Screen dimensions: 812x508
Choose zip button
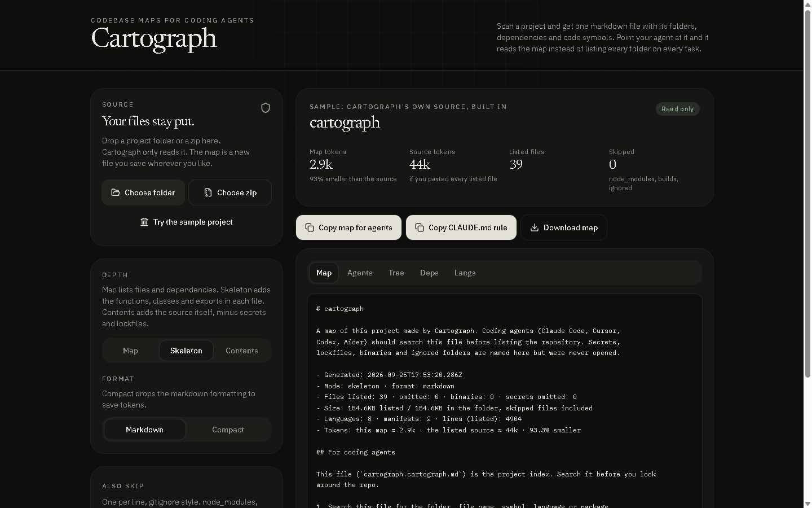(230, 192)
